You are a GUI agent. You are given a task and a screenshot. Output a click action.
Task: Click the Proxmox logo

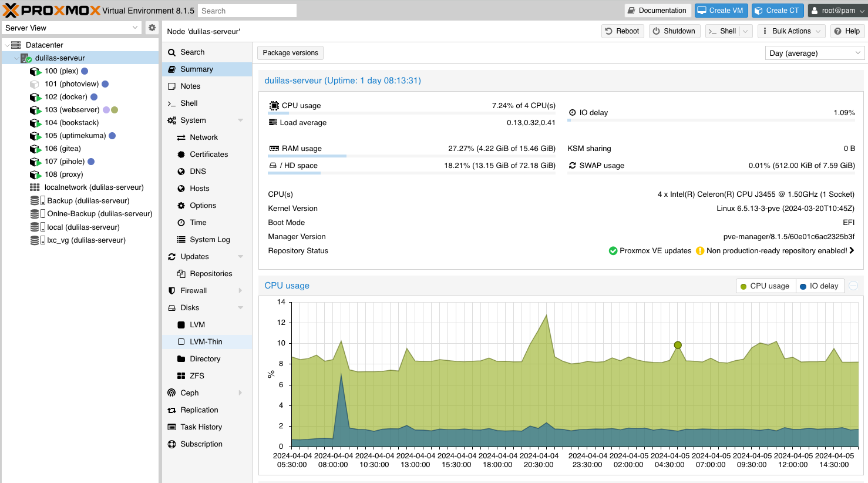pyautogui.click(x=51, y=10)
